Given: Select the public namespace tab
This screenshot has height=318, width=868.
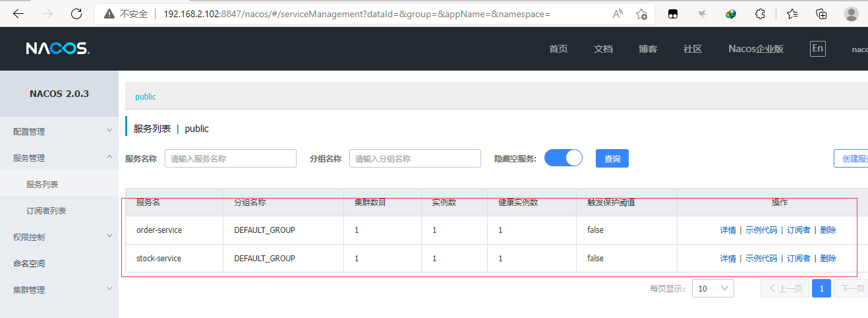Looking at the screenshot, I should coord(146,96).
